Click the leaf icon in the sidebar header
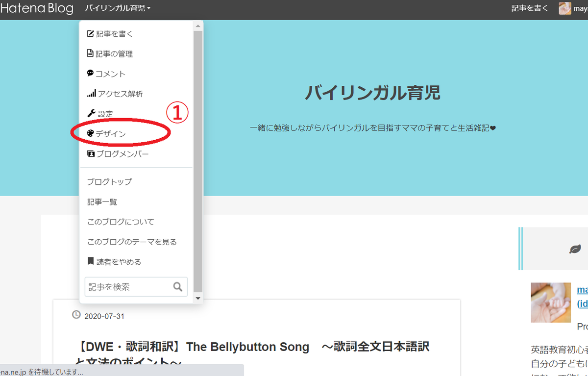 (575, 249)
